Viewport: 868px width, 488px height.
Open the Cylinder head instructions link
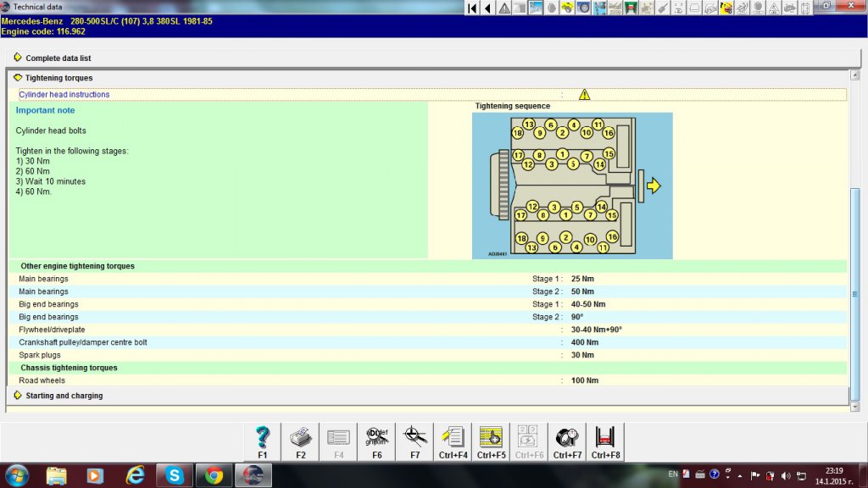[x=64, y=95]
